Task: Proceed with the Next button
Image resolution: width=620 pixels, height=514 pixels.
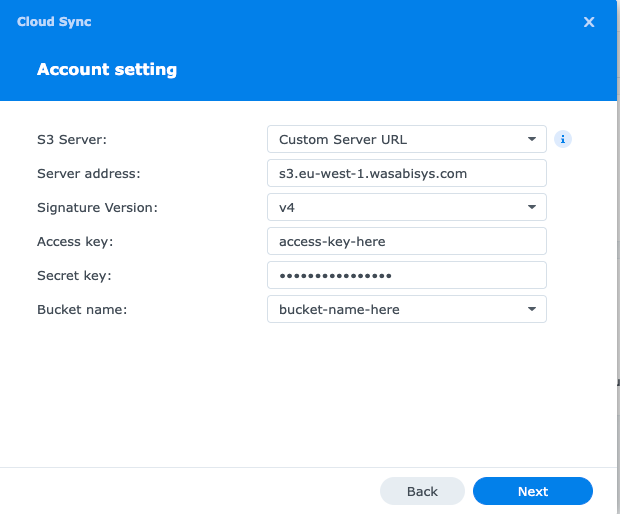Action: pyautogui.click(x=532, y=491)
